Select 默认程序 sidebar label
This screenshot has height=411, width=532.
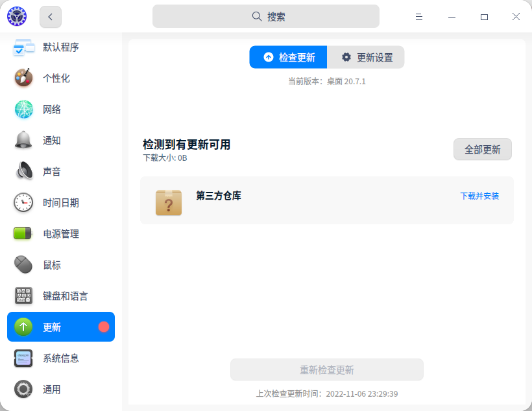61,47
